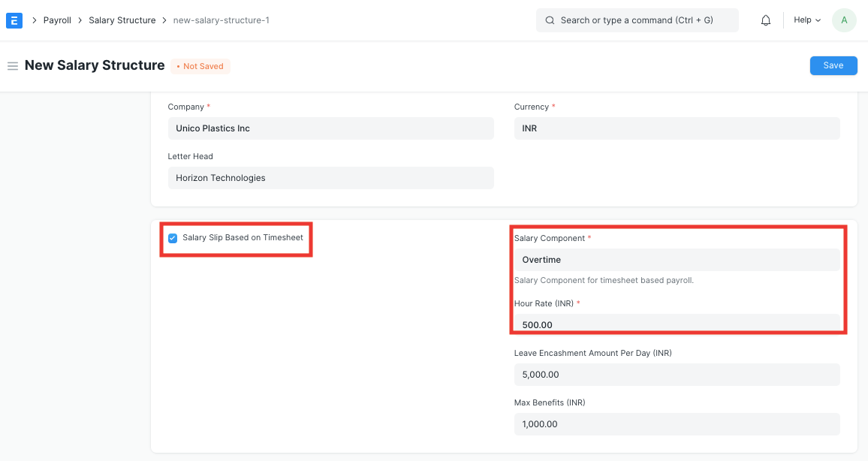Click the Not Saved status indicator
This screenshot has height=461, width=868.
pos(200,66)
